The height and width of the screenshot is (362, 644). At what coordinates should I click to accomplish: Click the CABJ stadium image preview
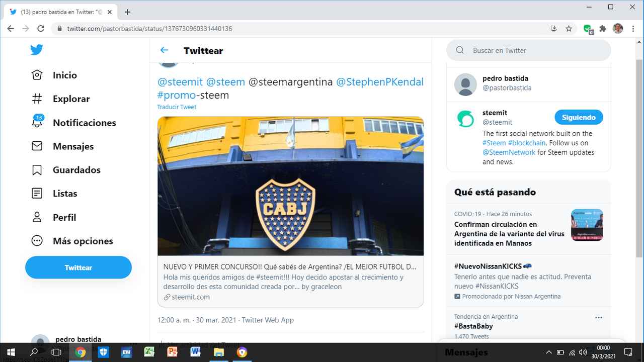291,186
